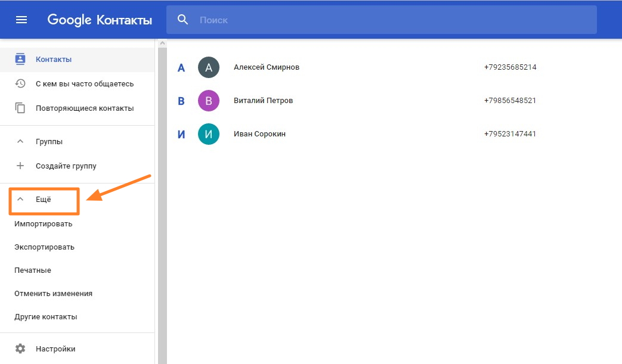
Task: Click the plus icon to create group
Action: point(20,166)
